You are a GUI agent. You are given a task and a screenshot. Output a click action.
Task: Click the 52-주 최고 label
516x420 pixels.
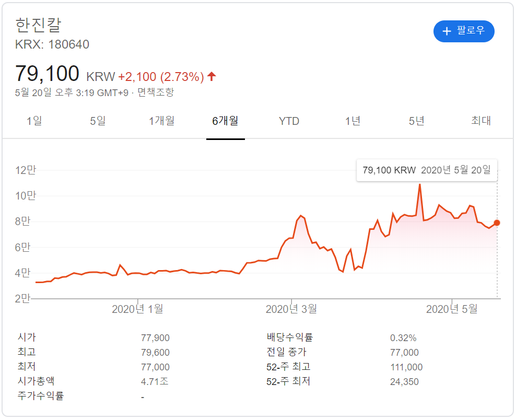pyautogui.click(x=288, y=367)
